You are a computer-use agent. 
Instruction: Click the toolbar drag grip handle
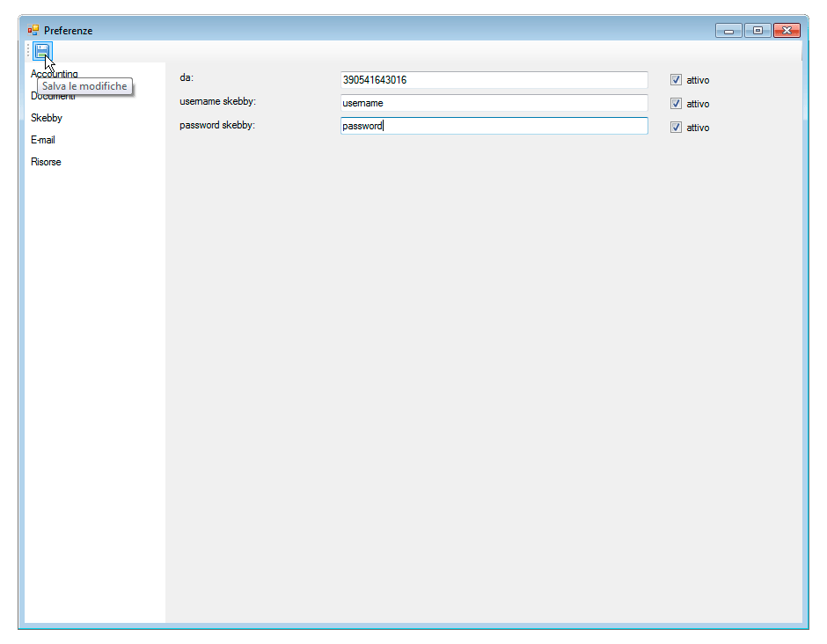pos(28,51)
